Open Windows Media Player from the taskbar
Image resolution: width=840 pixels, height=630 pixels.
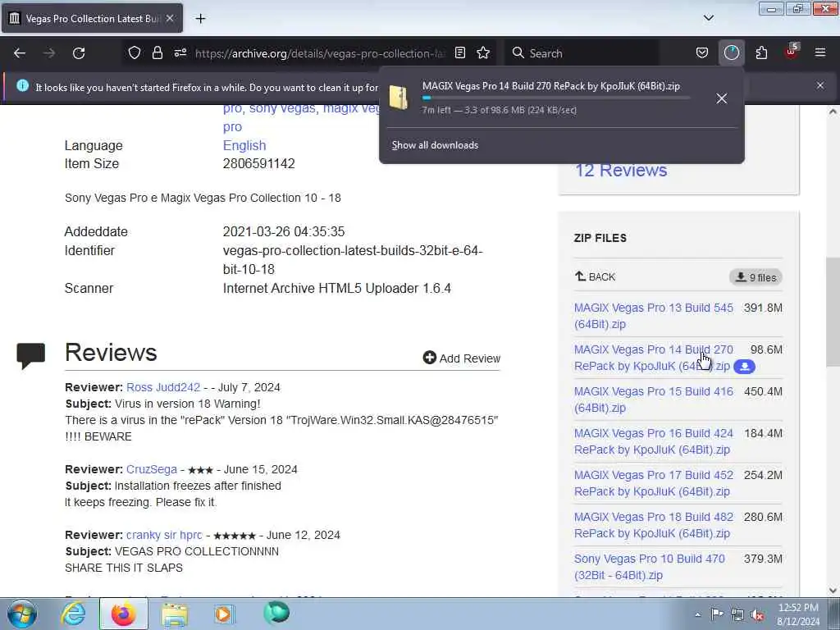pos(224,614)
